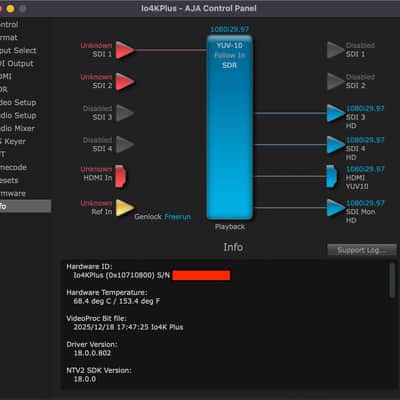Open the Keyer sidebar item
Screen dimensions: 400x400
point(13,141)
